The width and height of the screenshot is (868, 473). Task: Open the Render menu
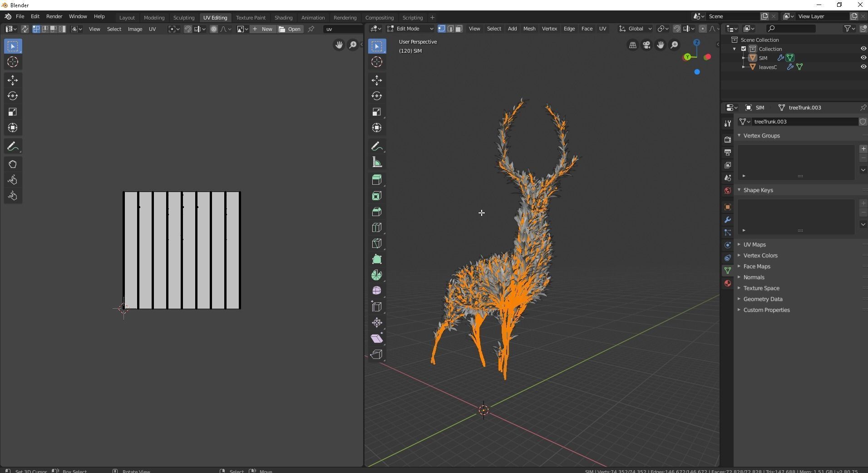click(x=54, y=16)
